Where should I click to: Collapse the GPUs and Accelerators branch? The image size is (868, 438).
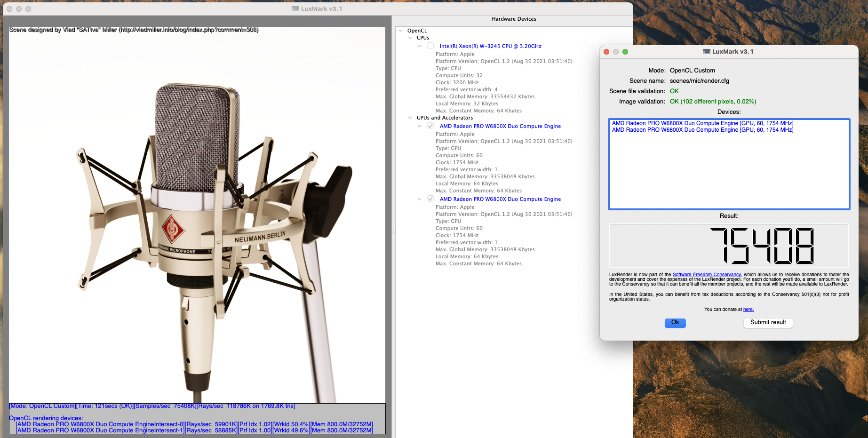pos(410,118)
